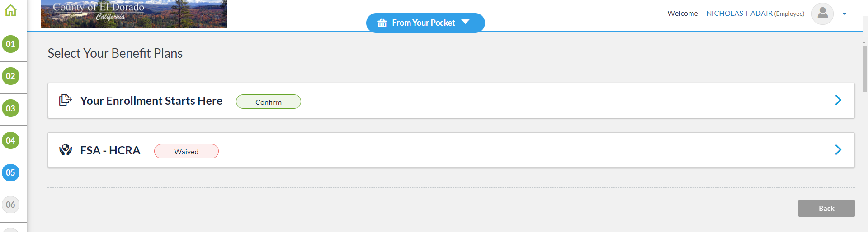The width and height of the screenshot is (868, 232).
Task: Select the current step 05 circle
Action: click(11, 172)
